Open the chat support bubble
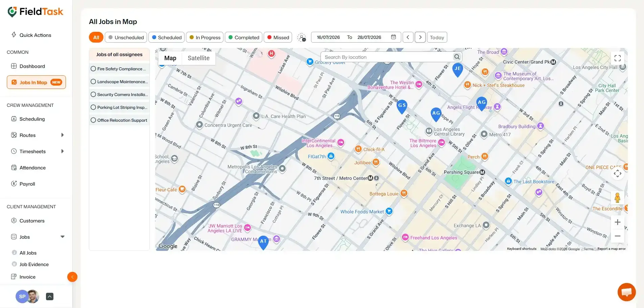This screenshot has width=644, height=308. point(626,292)
